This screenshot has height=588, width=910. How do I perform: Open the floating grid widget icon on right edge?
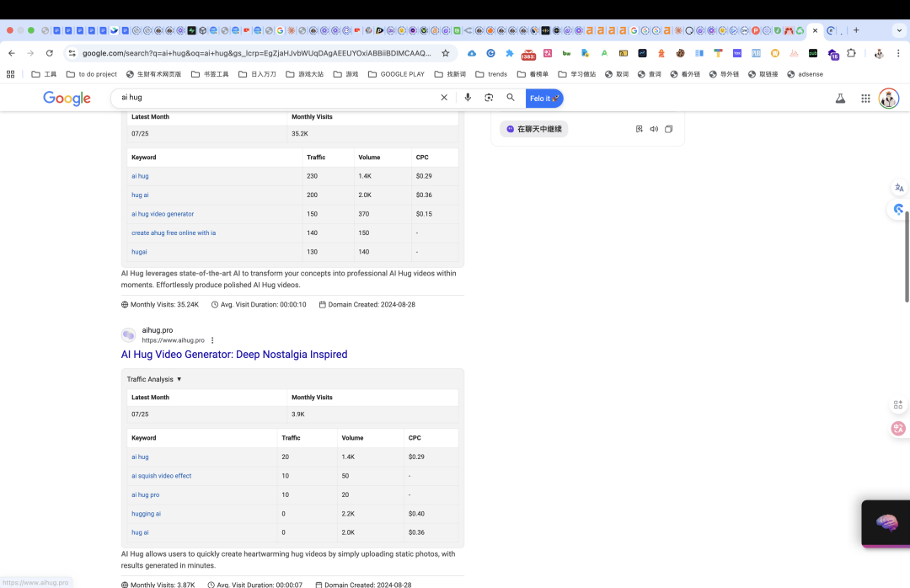tap(898, 404)
